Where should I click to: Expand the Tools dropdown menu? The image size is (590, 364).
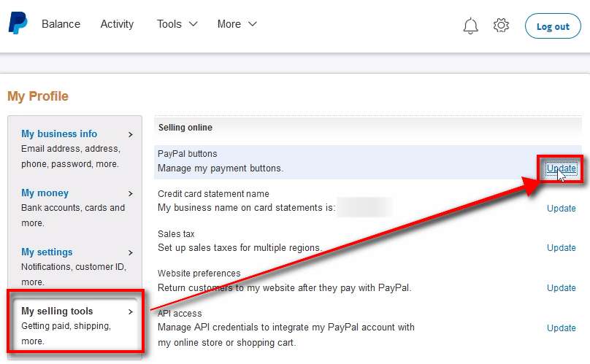click(x=177, y=24)
